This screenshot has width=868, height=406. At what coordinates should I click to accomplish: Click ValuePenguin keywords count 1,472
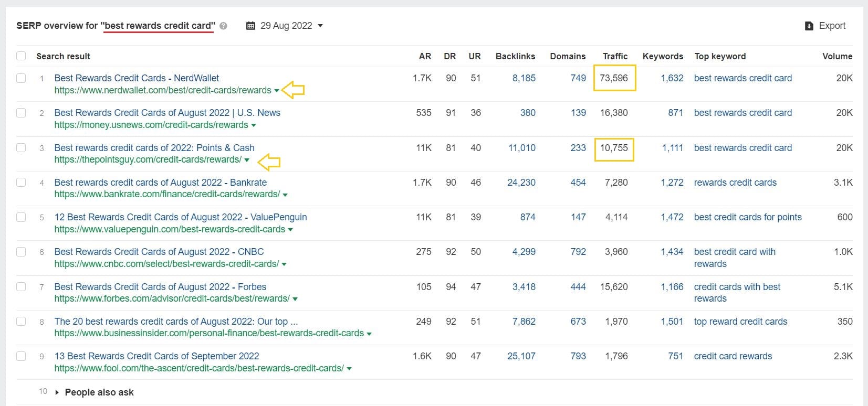(672, 217)
